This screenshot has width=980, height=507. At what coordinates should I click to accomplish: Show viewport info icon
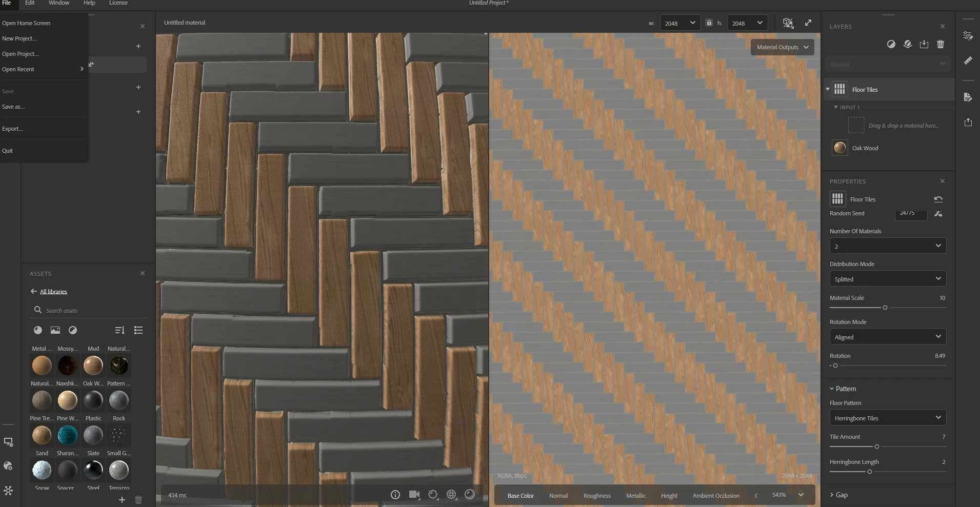tap(395, 495)
